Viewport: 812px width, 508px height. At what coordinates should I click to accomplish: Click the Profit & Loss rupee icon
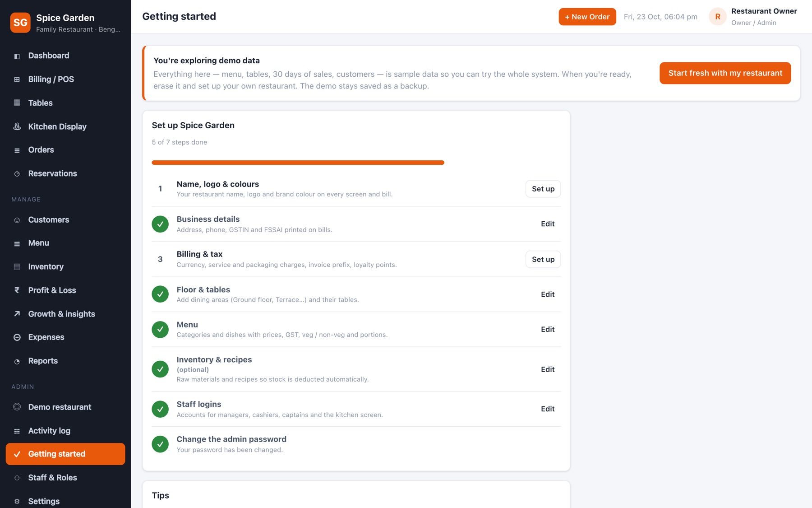coord(17,290)
